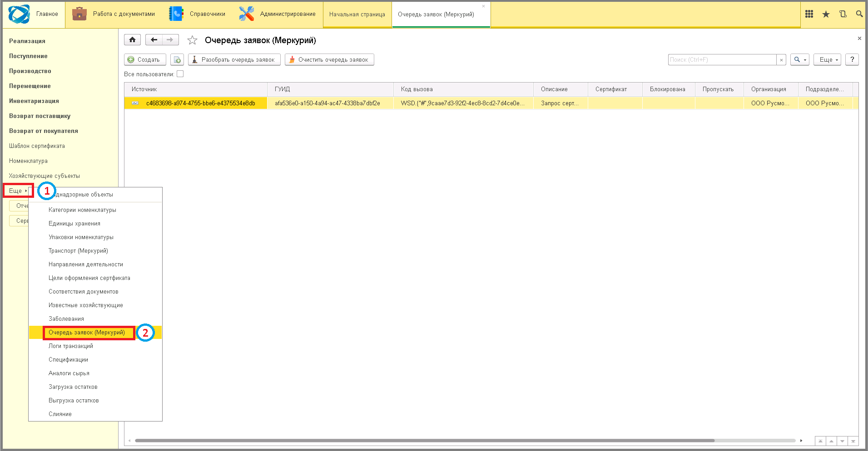Open the functions grid menu icon
Viewport: 868px width, 451px height.
[809, 14]
